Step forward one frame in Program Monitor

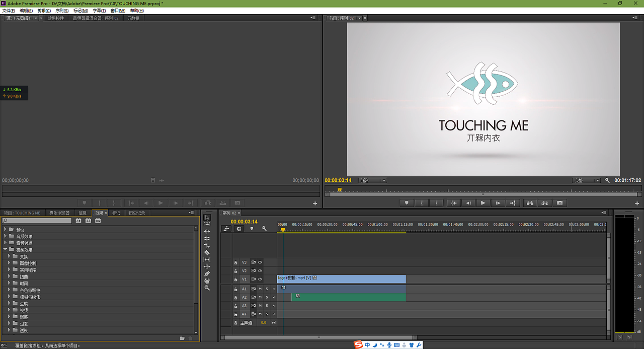tap(498, 203)
